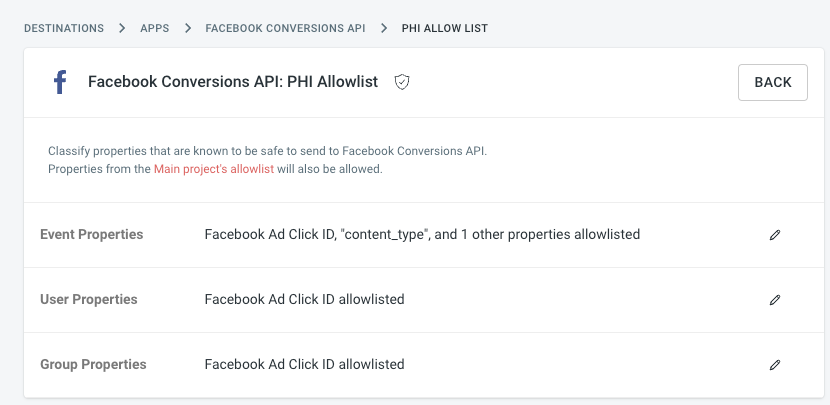Screen dimensions: 830x405
Task: Edit Group Properties with the pencil icon
Action: [x=775, y=365]
